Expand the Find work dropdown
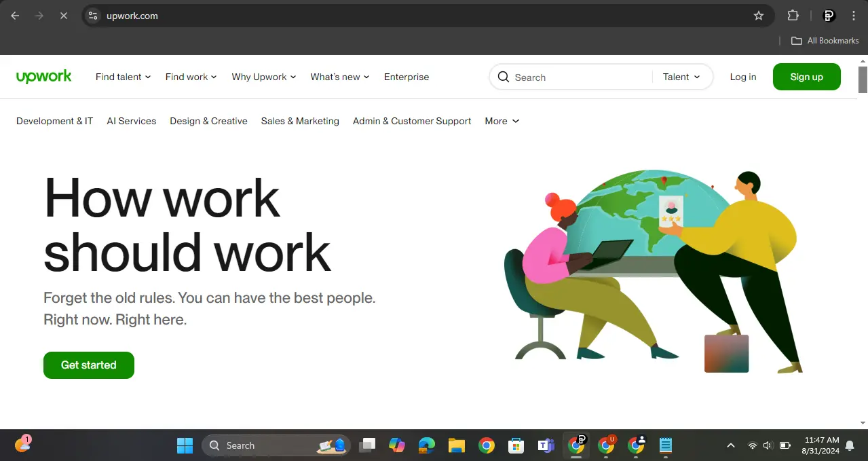Screen dimensions: 868x461 (x=191, y=77)
